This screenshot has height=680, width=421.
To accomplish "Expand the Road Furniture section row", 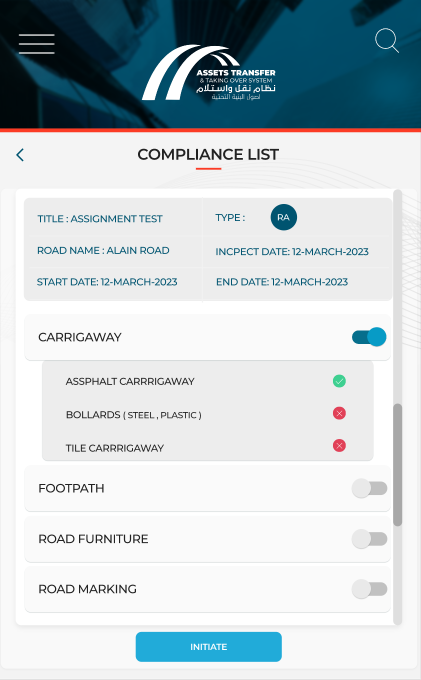I will click(208, 539).
